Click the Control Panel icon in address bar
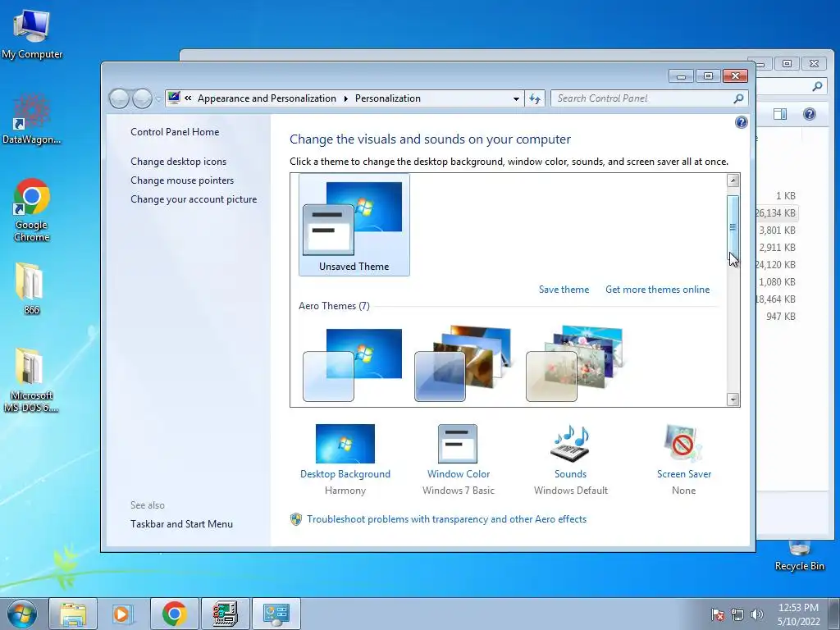This screenshot has width=840, height=630. tap(174, 98)
